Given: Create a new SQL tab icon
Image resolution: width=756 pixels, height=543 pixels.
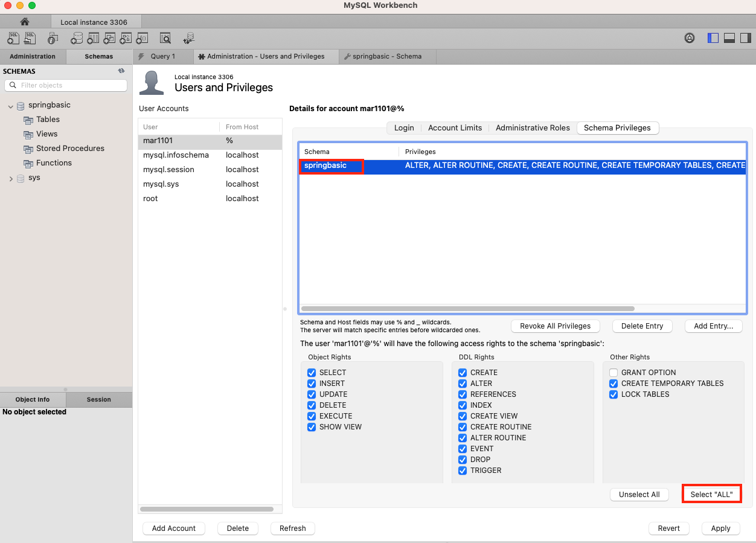Looking at the screenshot, I should tap(13, 38).
